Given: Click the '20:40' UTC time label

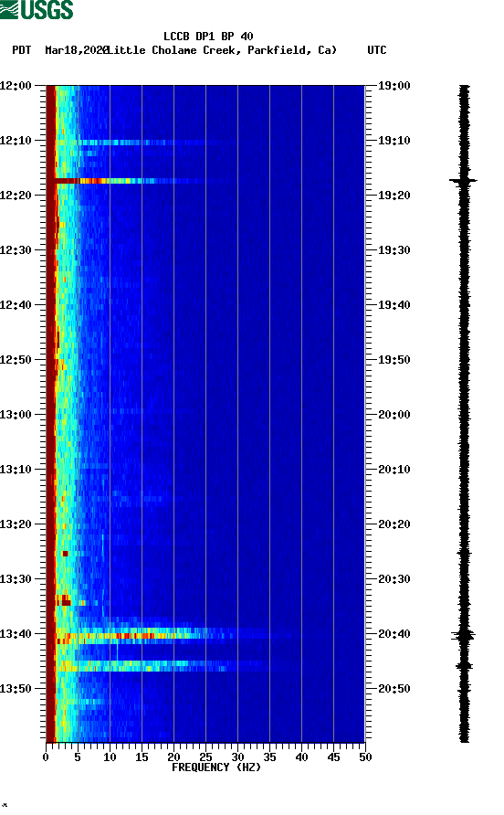Looking at the screenshot, I should pyautogui.click(x=394, y=633).
